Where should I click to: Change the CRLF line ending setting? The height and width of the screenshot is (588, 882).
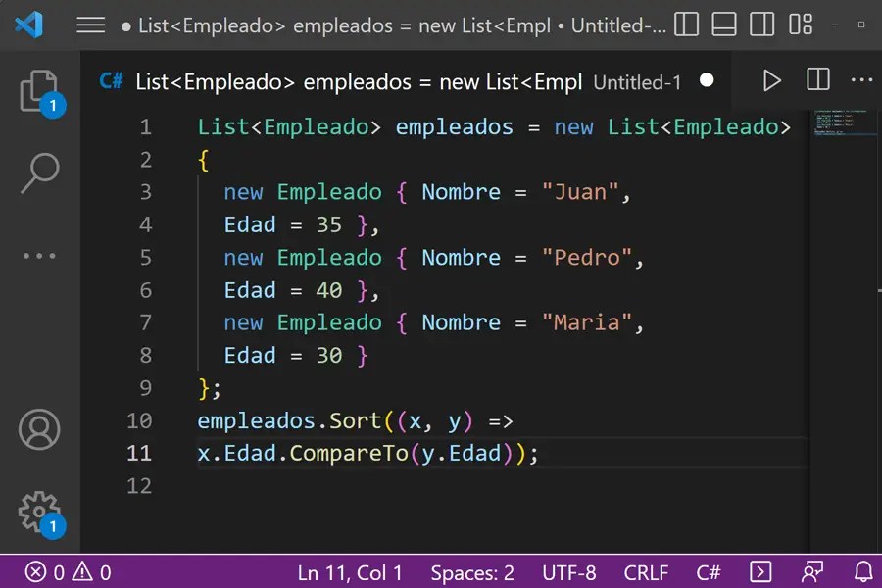pos(647,571)
